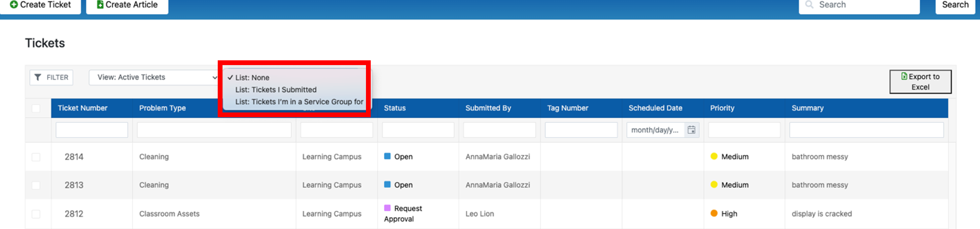Click the Create Ticket plus icon

tap(14, 4)
